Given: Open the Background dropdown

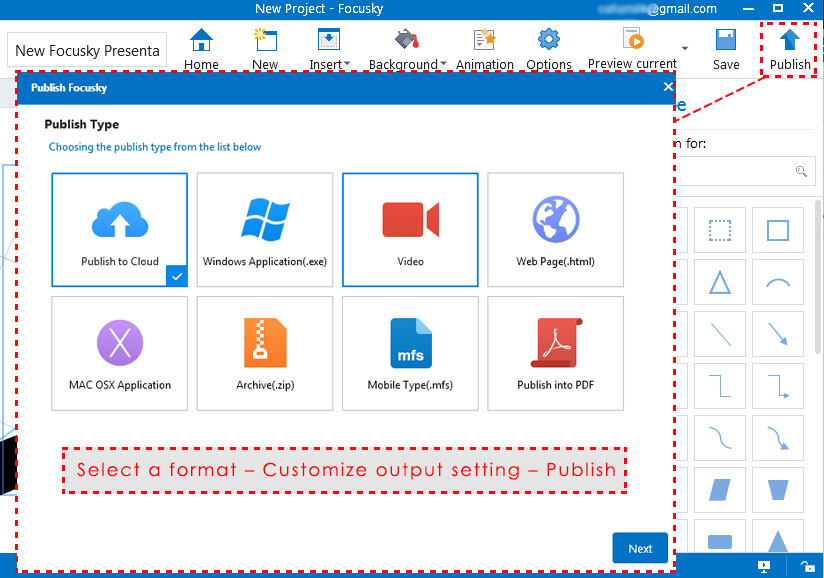Looking at the screenshot, I should point(407,49).
